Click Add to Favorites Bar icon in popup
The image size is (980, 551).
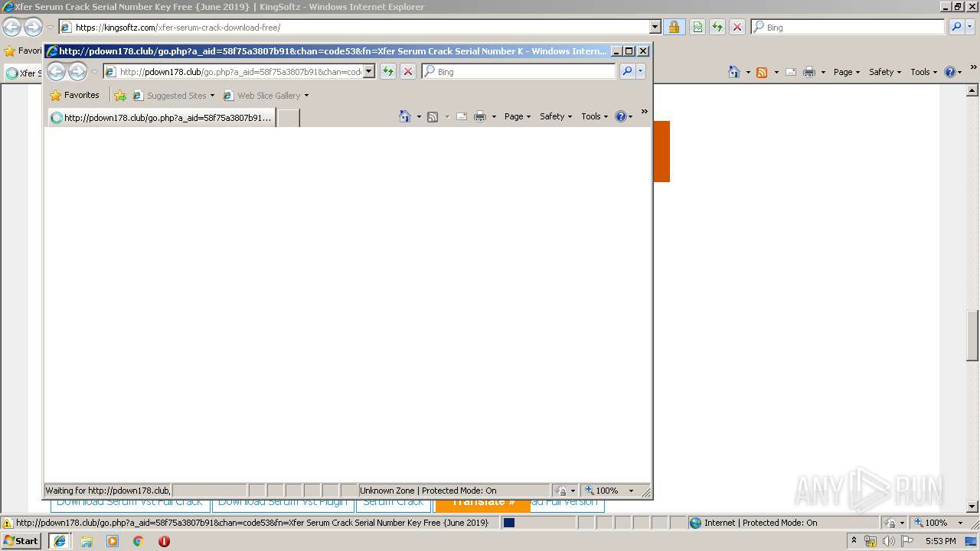click(120, 95)
